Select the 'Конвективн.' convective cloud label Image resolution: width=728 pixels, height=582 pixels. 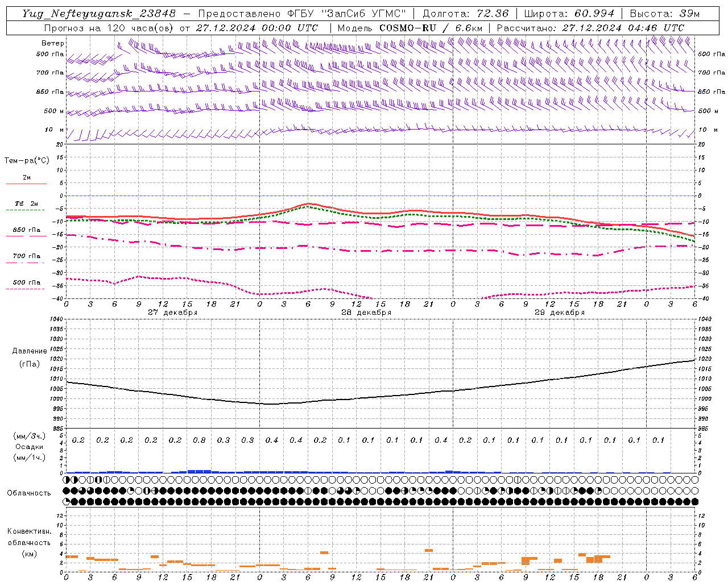tap(30, 531)
